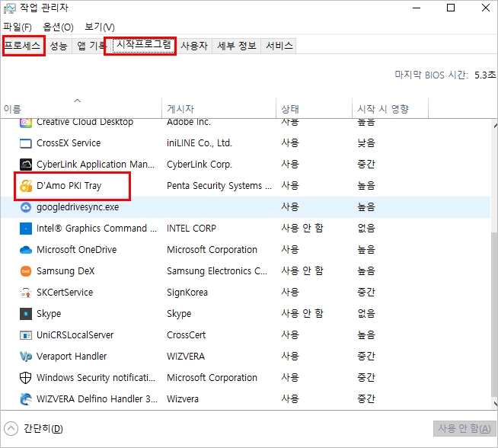Click the Skype app icon
The height and width of the screenshot is (448, 498).
pyautogui.click(x=25, y=314)
